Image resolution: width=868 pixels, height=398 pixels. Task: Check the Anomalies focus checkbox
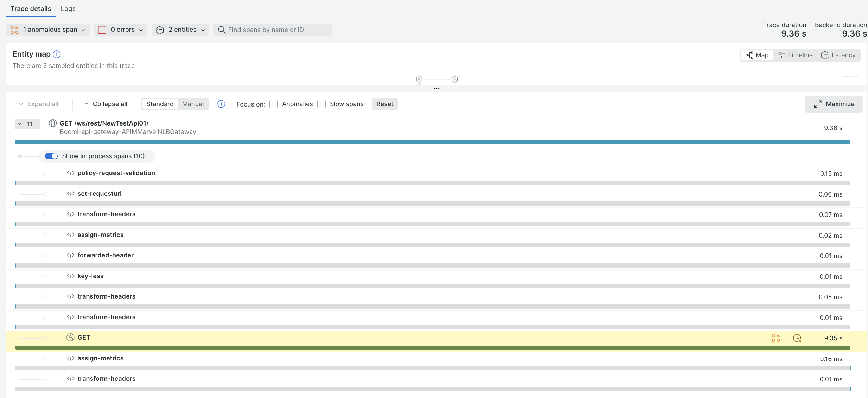(x=274, y=104)
